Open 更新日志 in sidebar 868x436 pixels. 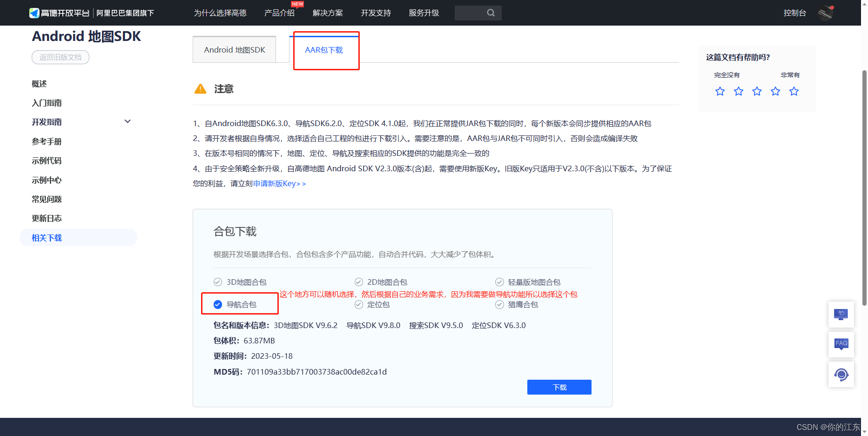point(47,218)
